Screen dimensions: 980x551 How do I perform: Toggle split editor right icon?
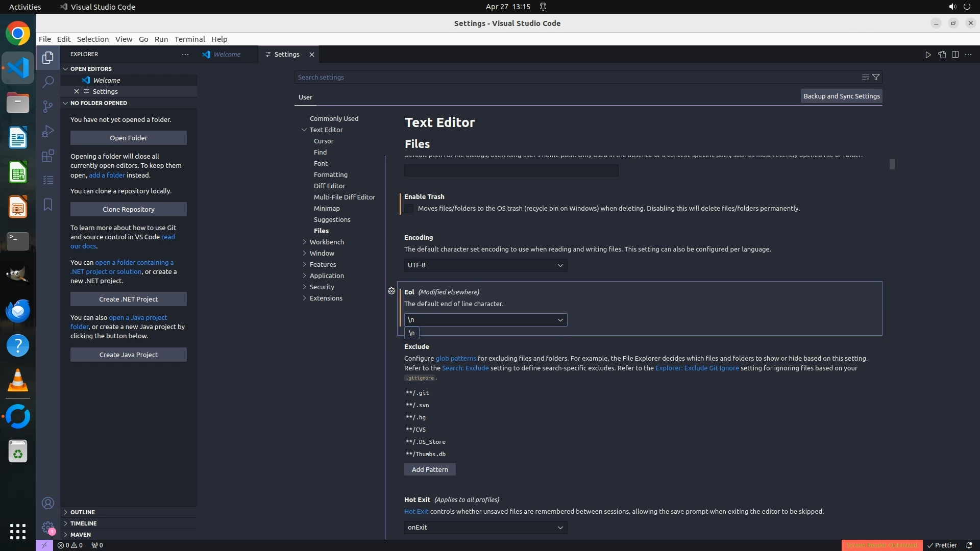(x=955, y=55)
